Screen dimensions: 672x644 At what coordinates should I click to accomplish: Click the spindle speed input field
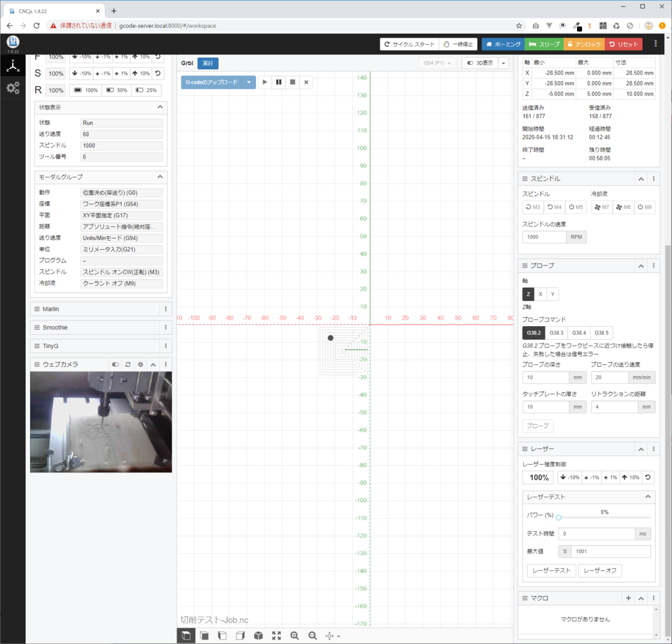(x=544, y=237)
